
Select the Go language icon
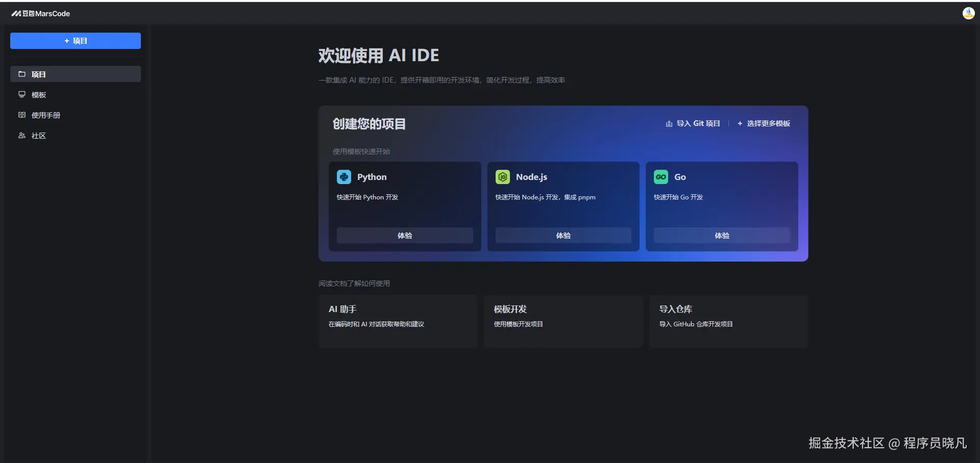(x=661, y=176)
